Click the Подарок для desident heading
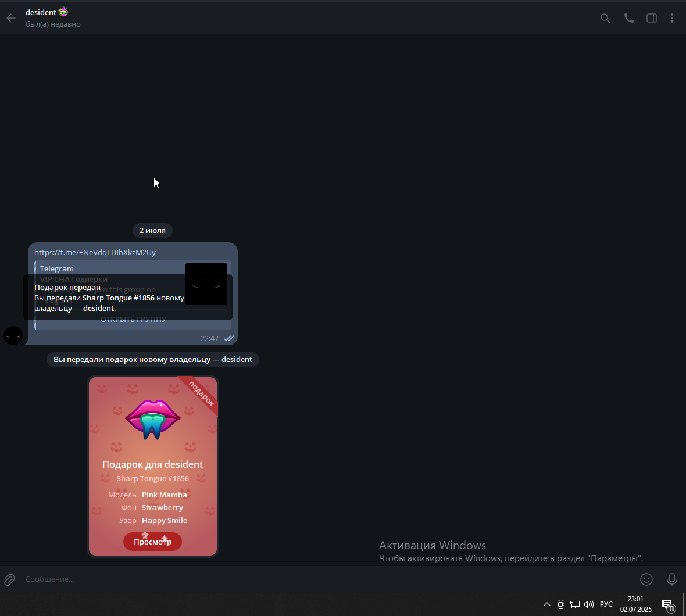Screen dimensions: 686x616 click(x=153, y=464)
